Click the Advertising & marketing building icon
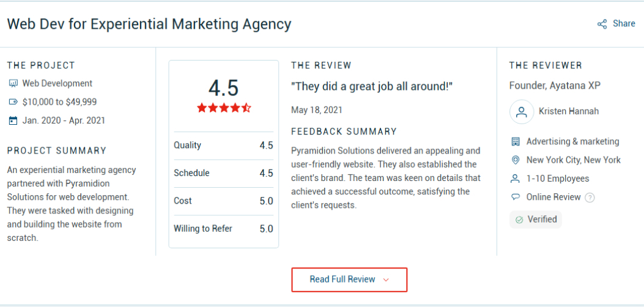 515,141
